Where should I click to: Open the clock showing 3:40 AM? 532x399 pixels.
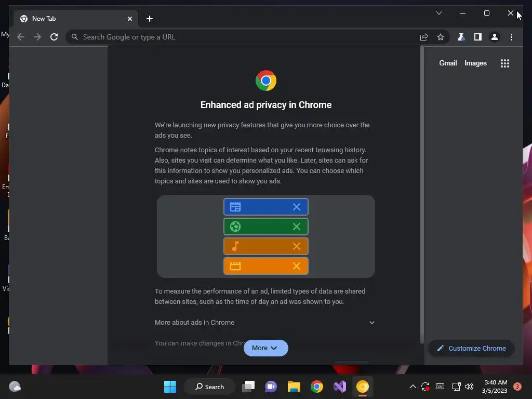coord(495,387)
